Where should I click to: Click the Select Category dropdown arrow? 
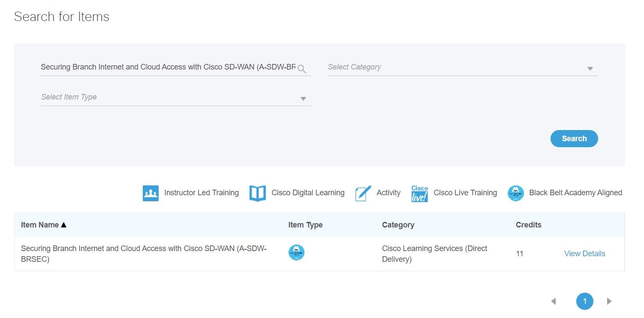click(x=590, y=69)
